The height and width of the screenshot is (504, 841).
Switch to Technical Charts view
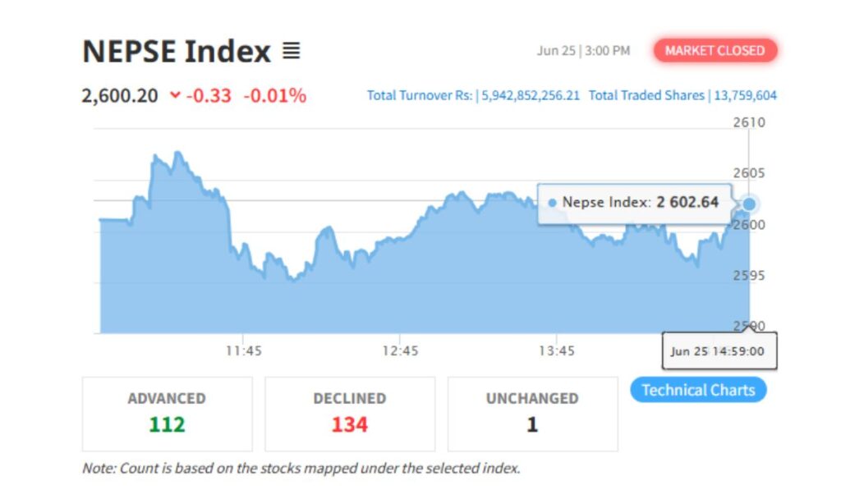pyautogui.click(x=698, y=389)
